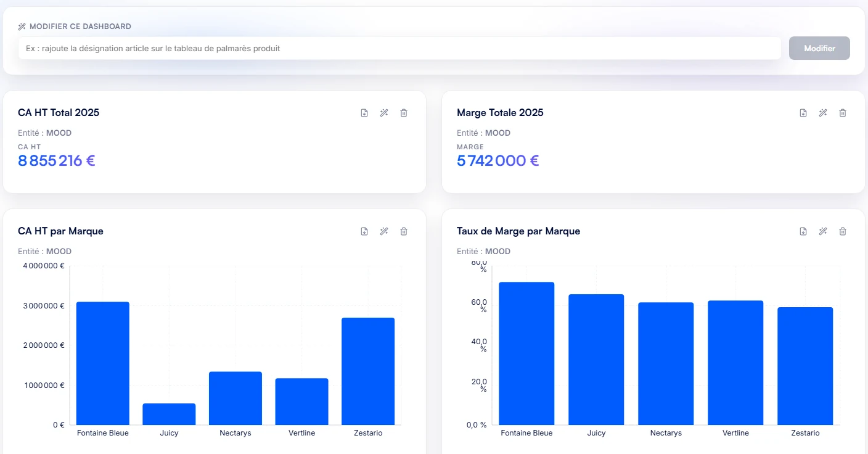The height and width of the screenshot is (454, 868).
Task: Select Nectarys bar in Taux de Marge chart
Action: pos(666,363)
